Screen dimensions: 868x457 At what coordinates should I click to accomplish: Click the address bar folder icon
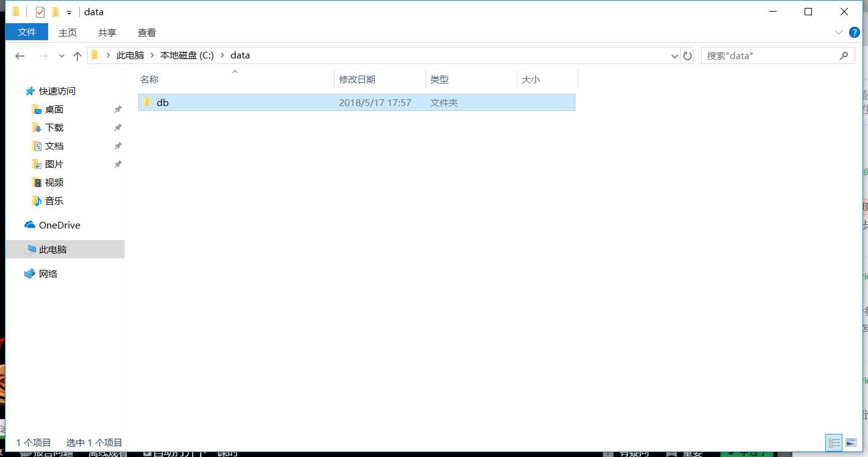[x=94, y=55]
